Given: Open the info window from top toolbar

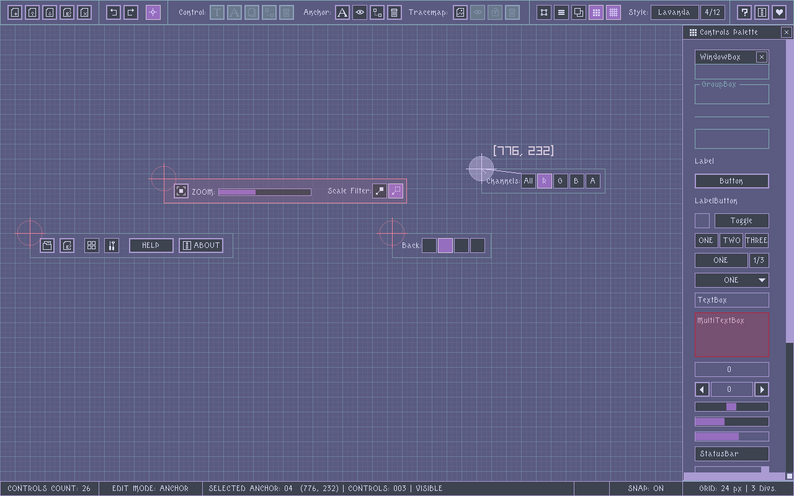Looking at the screenshot, I should [762, 12].
